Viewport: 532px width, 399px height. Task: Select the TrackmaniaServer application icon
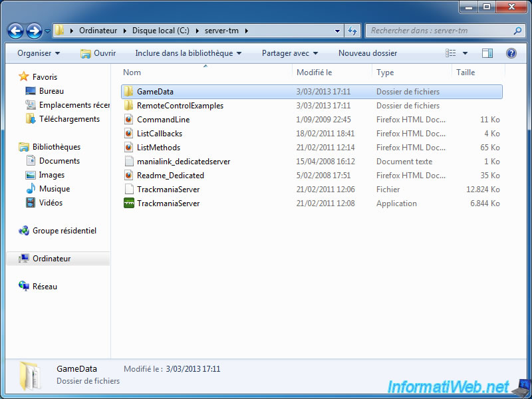130,203
